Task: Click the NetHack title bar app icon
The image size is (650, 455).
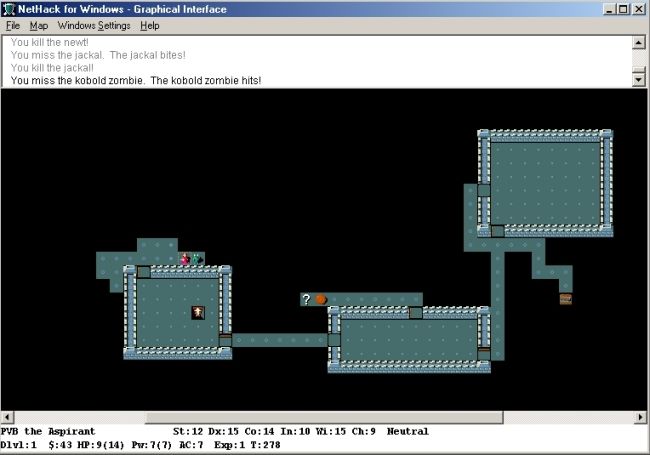Action: pyautogui.click(x=9, y=9)
